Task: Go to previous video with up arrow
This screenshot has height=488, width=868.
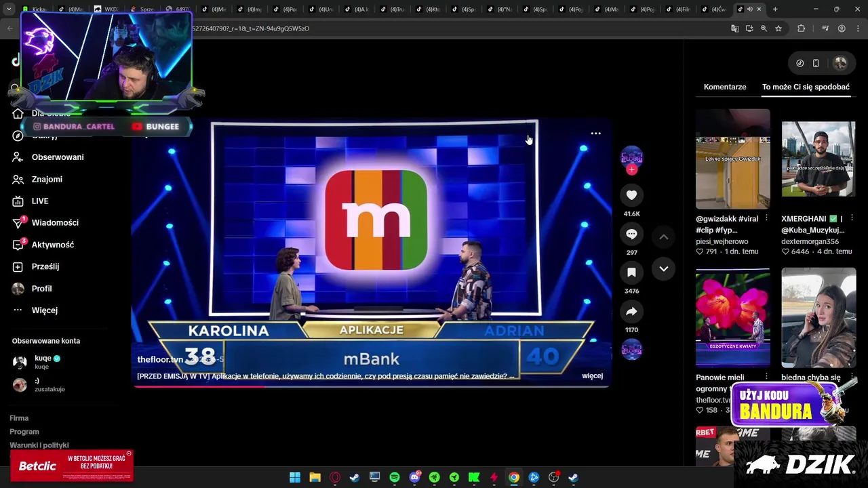Action: [x=664, y=237]
